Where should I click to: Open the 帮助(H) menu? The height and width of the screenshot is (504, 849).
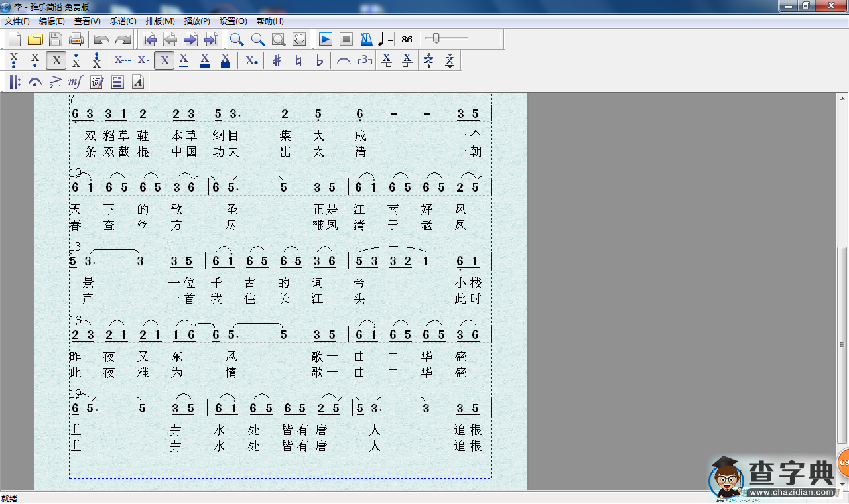(269, 21)
